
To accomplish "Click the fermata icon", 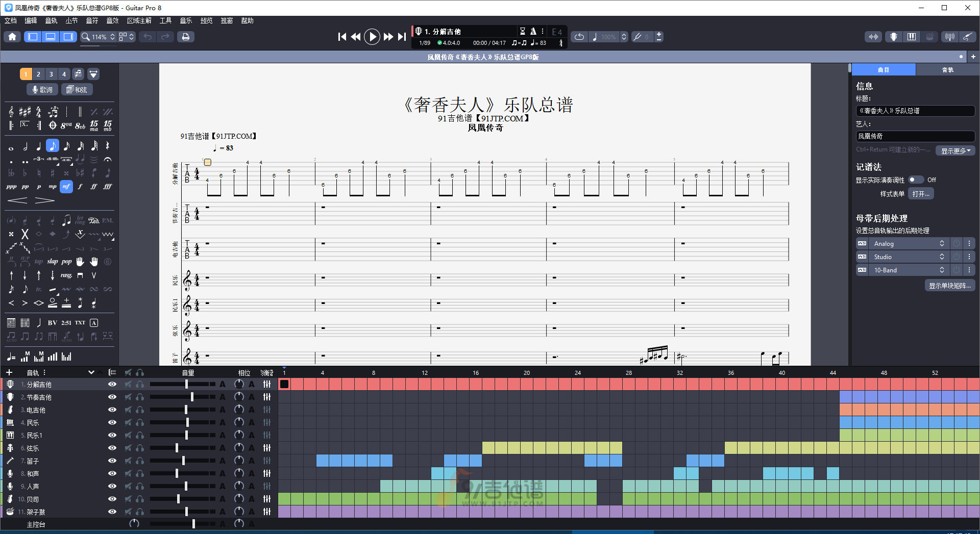I will [108, 160].
